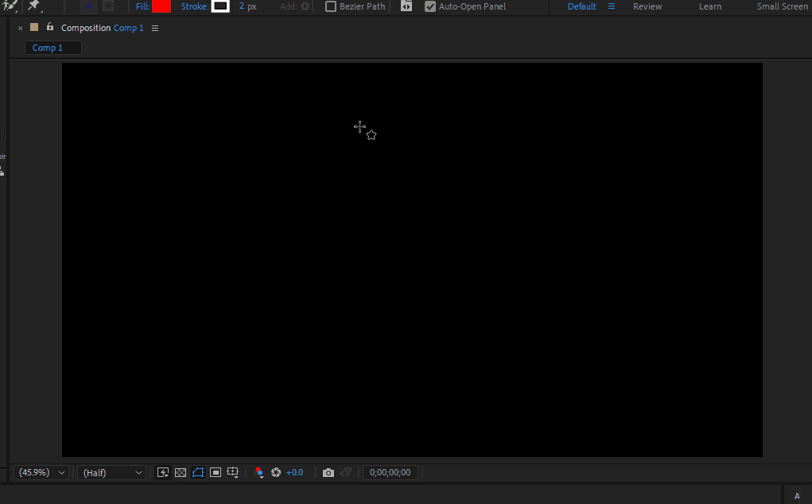Open Stroke options via Stroke label
This screenshot has width=812, height=504.
(195, 6)
